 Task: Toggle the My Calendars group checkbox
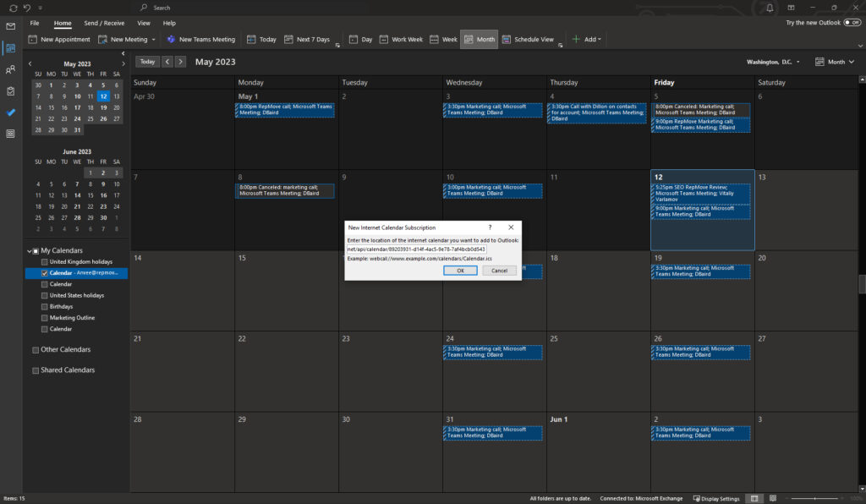[x=36, y=250]
